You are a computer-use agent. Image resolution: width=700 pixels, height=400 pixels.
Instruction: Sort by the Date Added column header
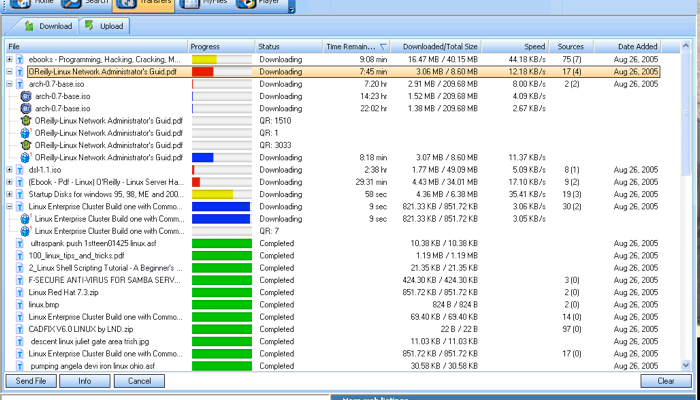(627, 46)
